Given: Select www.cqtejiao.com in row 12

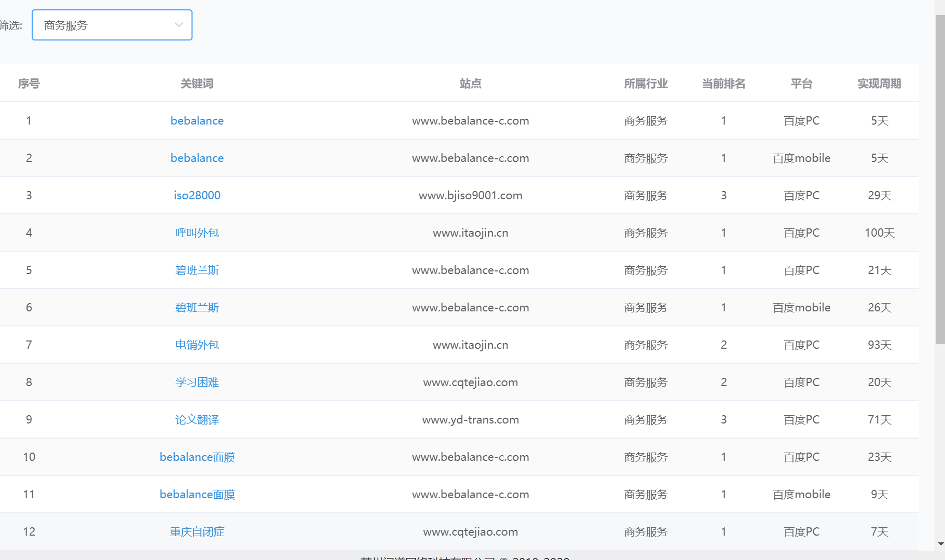Looking at the screenshot, I should [x=471, y=531].
